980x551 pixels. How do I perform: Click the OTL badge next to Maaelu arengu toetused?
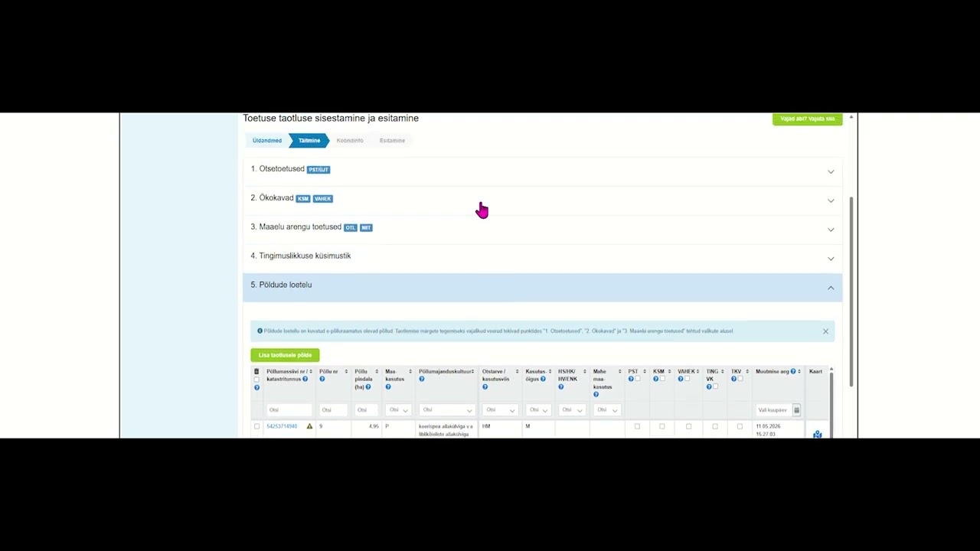[x=351, y=228]
